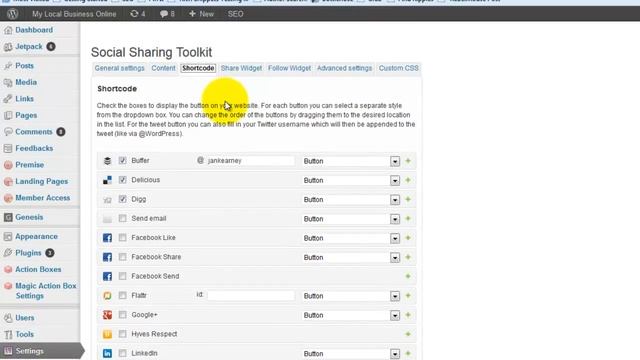Switch to the General settings tab
This screenshot has height=360, width=640.
120,68
